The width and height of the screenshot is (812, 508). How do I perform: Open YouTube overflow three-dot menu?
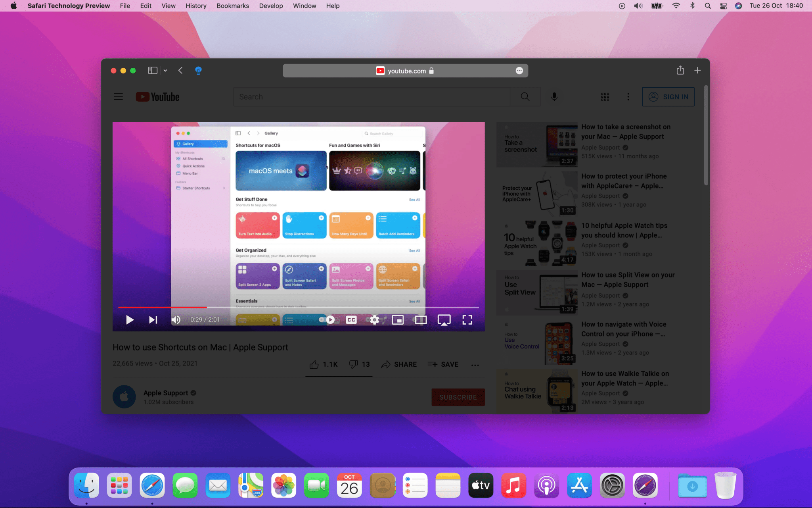[x=628, y=96]
